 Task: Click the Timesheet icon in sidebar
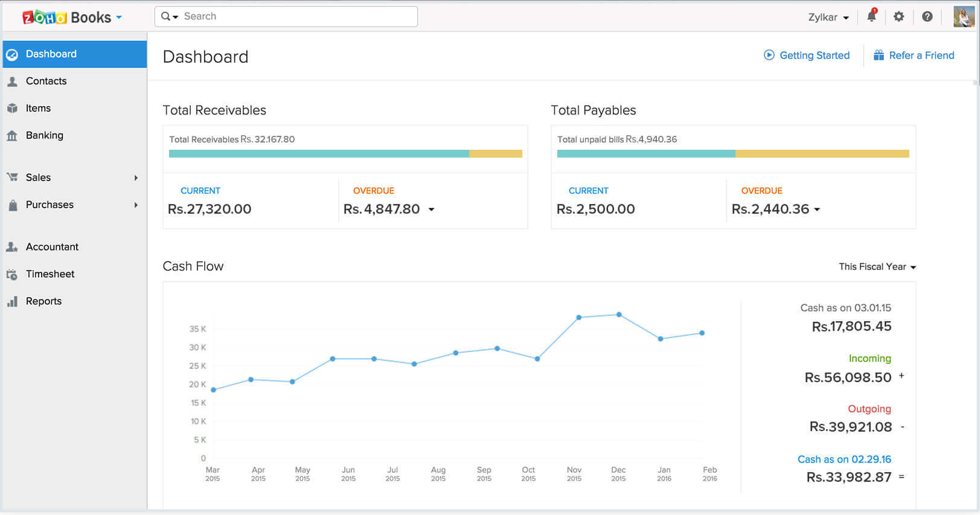(x=12, y=275)
